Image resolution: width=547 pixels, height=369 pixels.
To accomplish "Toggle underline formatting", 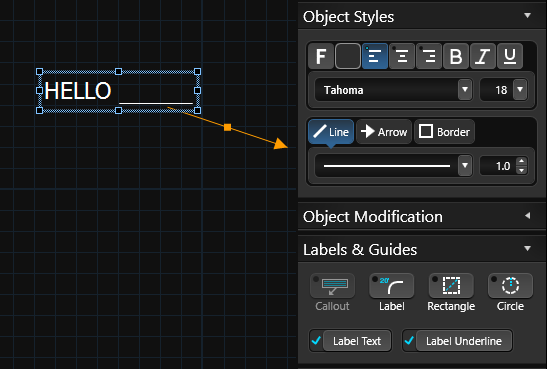I will (510, 56).
